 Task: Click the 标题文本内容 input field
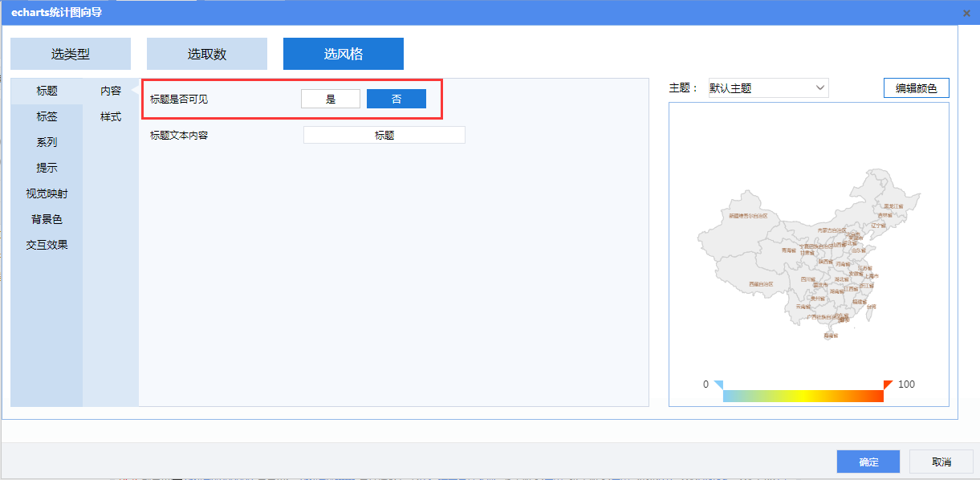384,136
